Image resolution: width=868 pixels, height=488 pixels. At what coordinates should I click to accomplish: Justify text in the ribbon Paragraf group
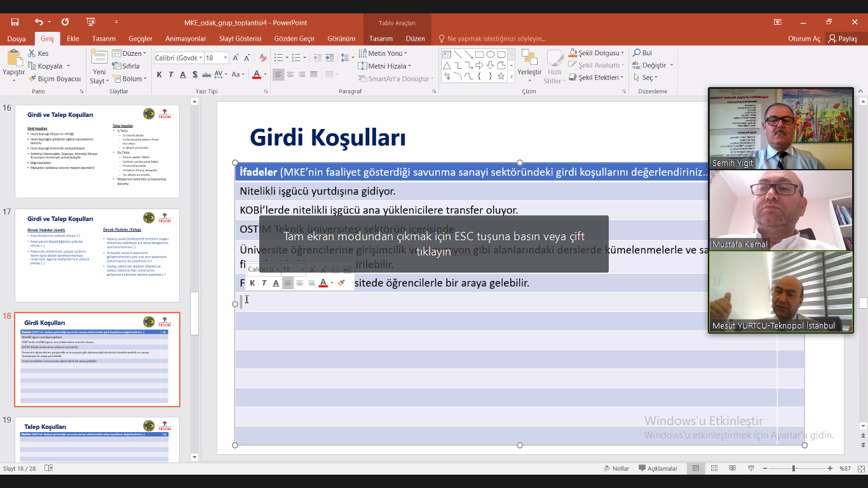pyautogui.click(x=314, y=75)
